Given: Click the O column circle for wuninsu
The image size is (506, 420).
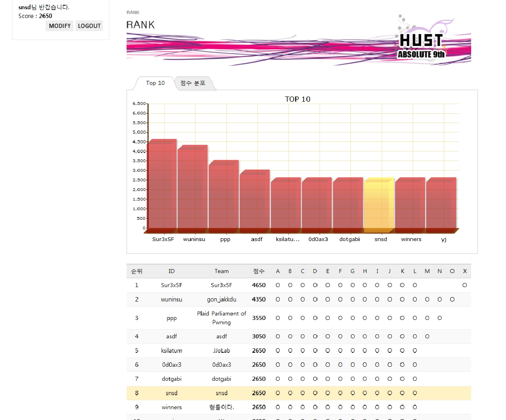Looking at the screenshot, I should [x=452, y=299].
